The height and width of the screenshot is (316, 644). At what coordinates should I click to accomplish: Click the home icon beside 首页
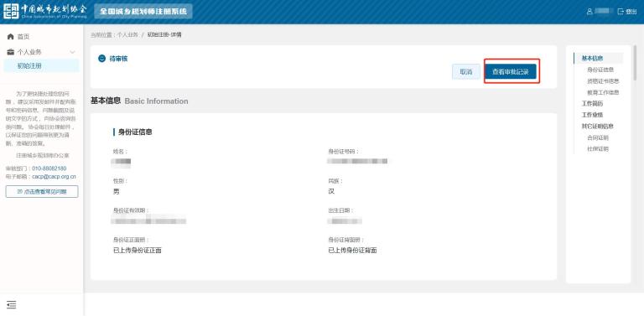pos(11,37)
